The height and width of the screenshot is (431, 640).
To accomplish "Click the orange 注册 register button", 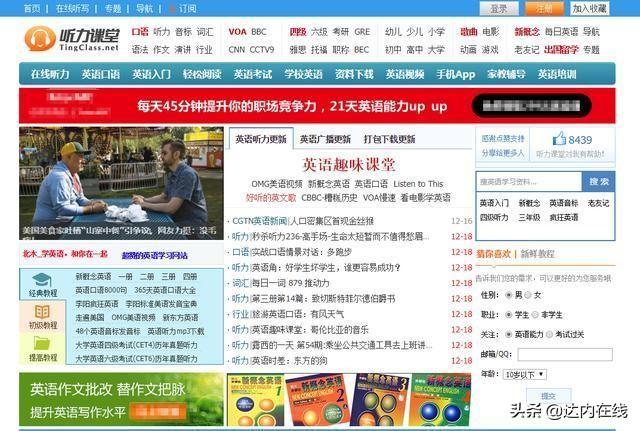I will click(x=544, y=9).
